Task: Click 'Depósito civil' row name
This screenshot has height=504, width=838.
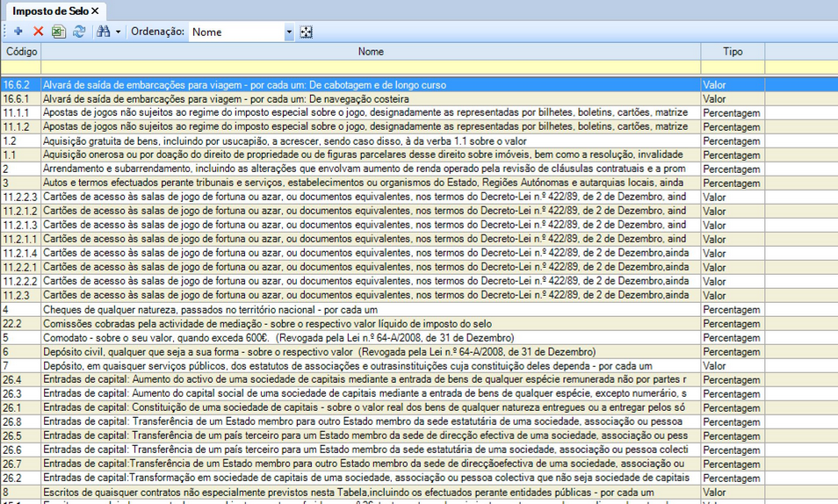Action: click(x=320, y=352)
